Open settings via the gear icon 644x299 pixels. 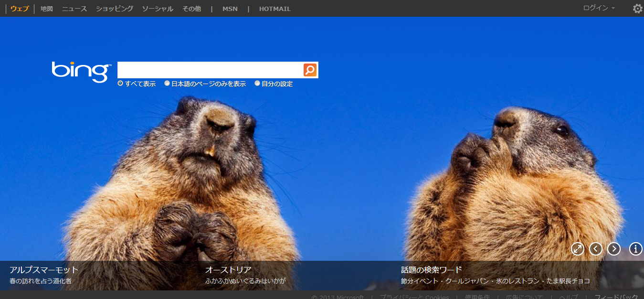pos(637,9)
